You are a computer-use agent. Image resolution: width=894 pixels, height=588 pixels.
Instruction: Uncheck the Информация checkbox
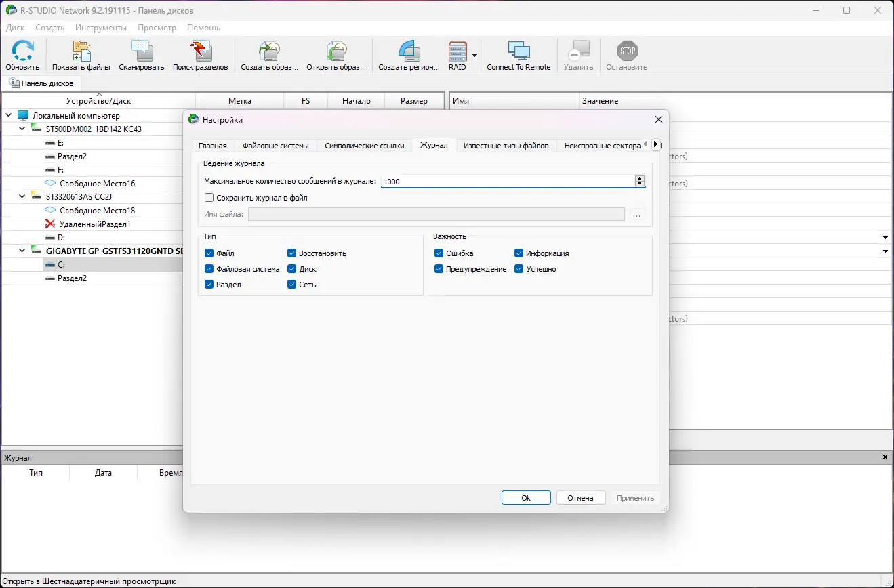point(519,253)
